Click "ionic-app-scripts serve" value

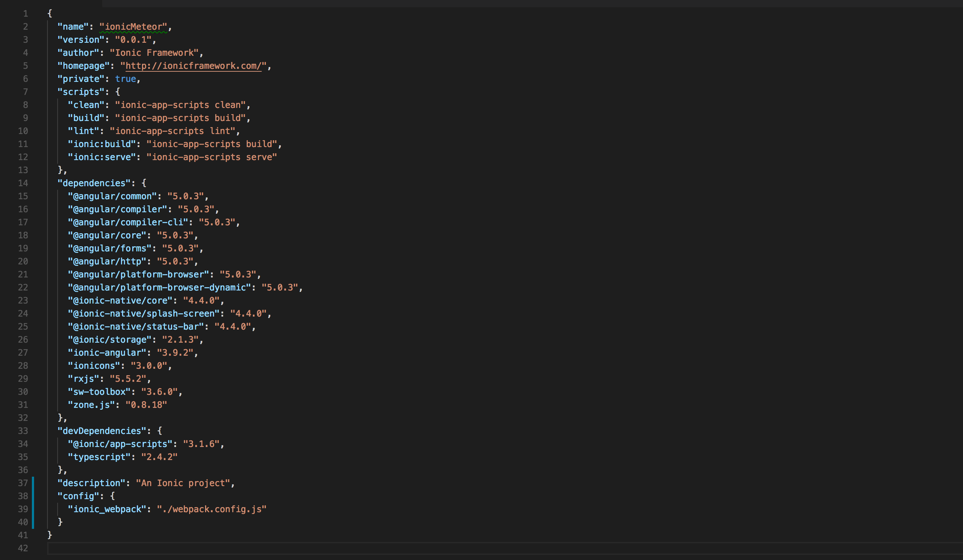[212, 157]
